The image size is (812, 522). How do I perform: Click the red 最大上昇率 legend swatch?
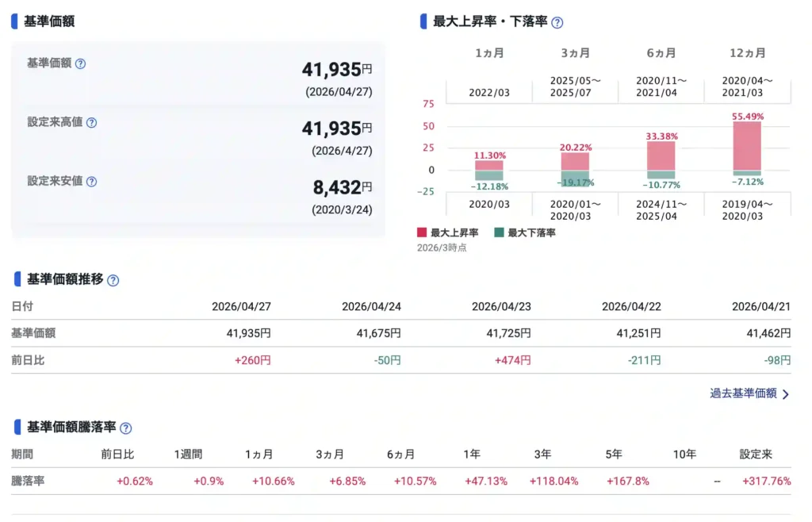pyautogui.click(x=422, y=232)
